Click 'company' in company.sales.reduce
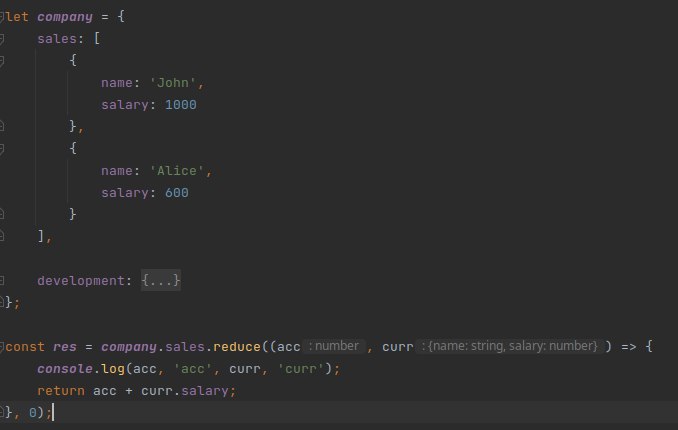678x430 pixels. tap(129, 347)
